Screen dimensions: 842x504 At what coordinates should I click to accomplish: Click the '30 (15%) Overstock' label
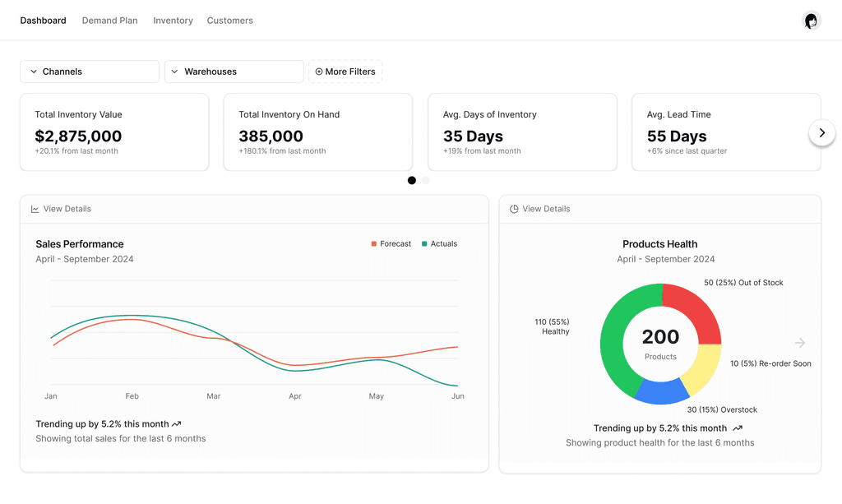(x=722, y=409)
